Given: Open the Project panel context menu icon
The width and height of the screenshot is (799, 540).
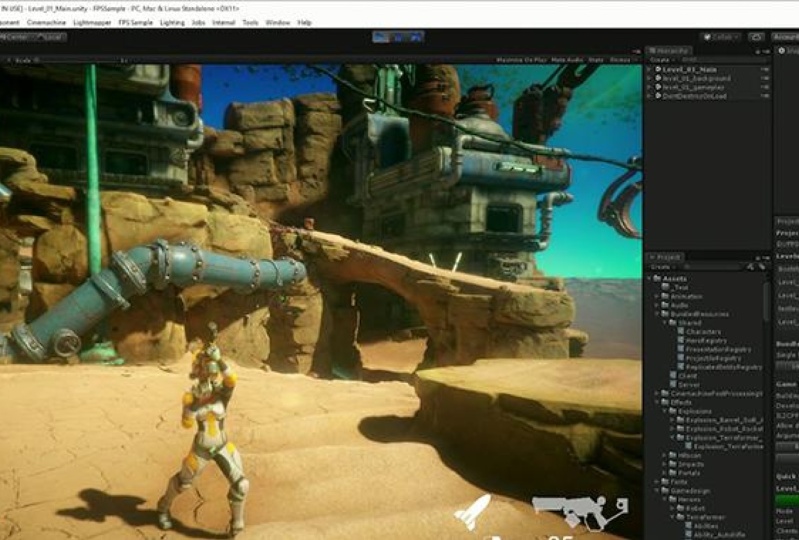Looking at the screenshot, I should [766, 258].
